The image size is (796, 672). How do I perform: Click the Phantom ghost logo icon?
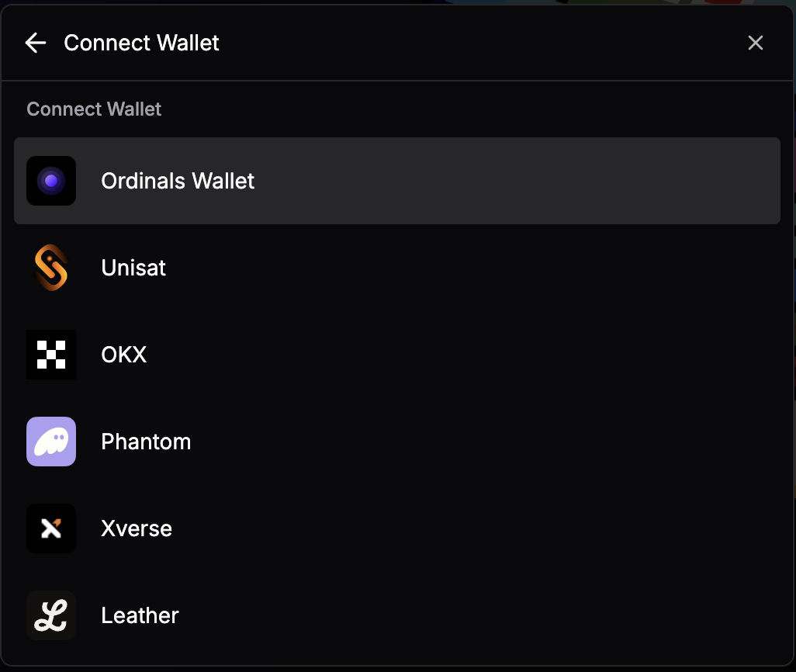[x=51, y=442]
